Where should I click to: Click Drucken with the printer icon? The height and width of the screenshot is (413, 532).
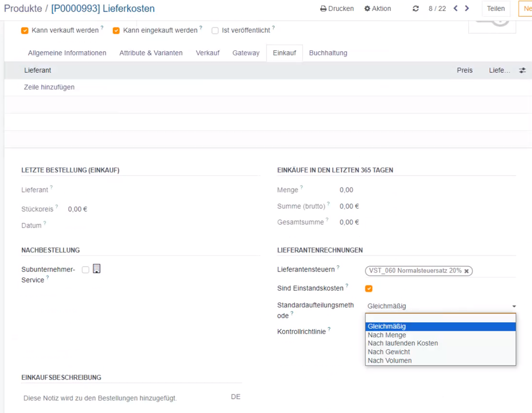coord(337,8)
